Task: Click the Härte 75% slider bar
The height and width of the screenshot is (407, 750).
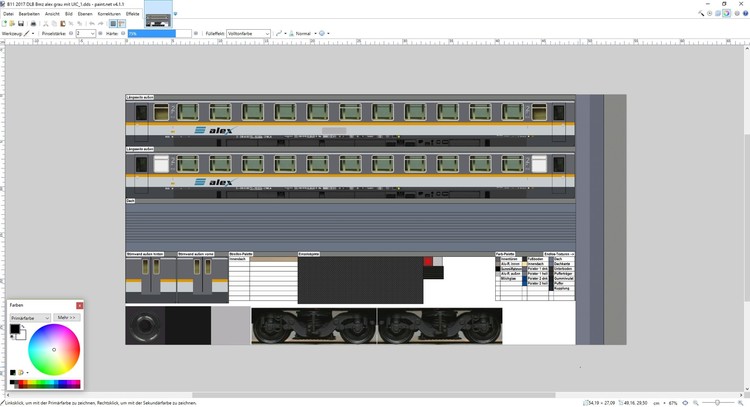Action: (160, 33)
